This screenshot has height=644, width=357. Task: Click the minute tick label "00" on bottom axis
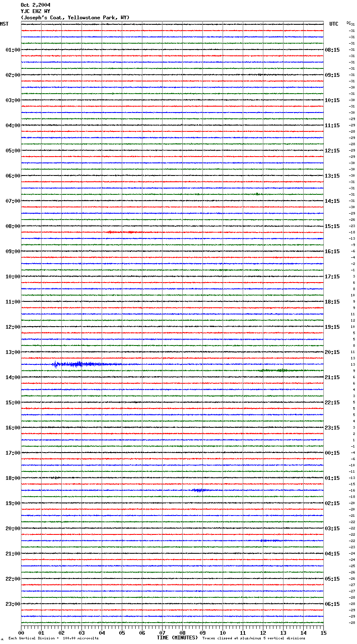21,633
